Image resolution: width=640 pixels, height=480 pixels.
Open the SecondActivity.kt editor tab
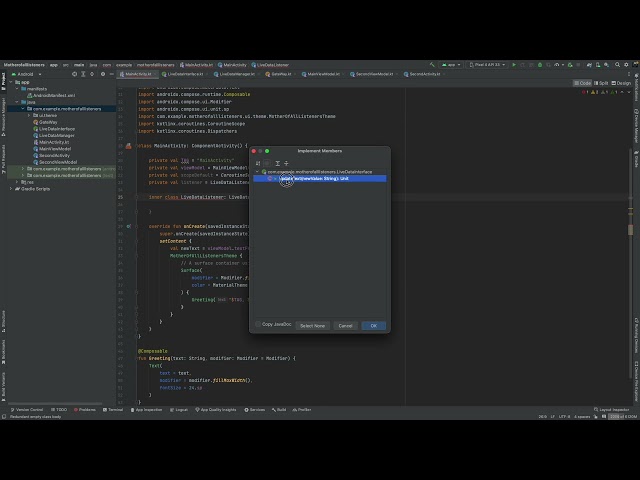tap(422, 74)
